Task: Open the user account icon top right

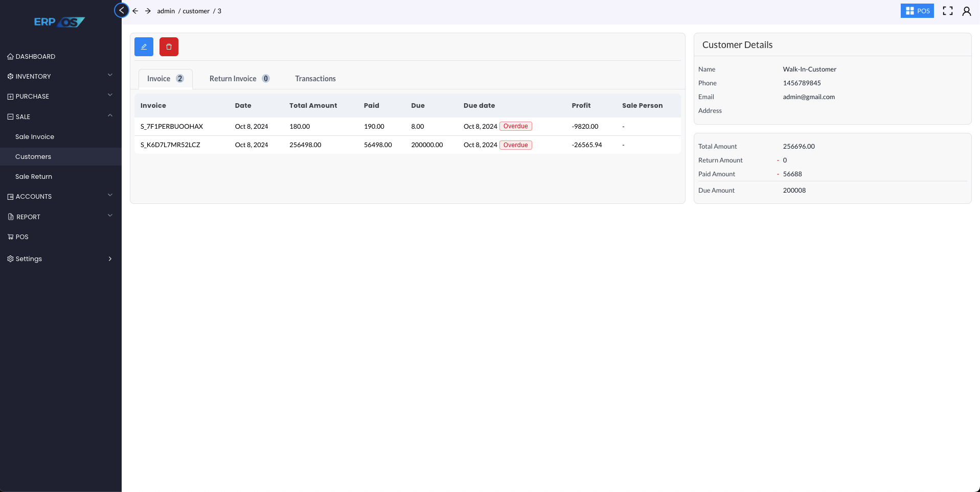Action: tap(967, 11)
